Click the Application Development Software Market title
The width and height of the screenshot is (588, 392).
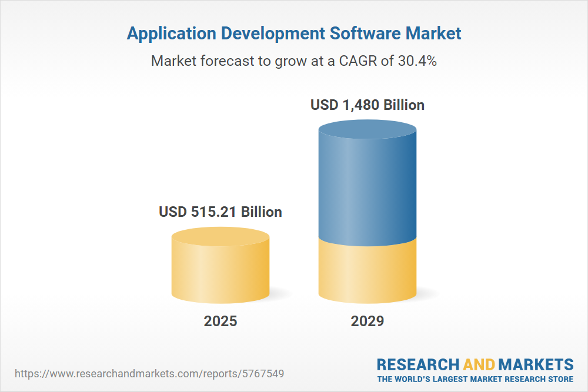pos(294,34)
